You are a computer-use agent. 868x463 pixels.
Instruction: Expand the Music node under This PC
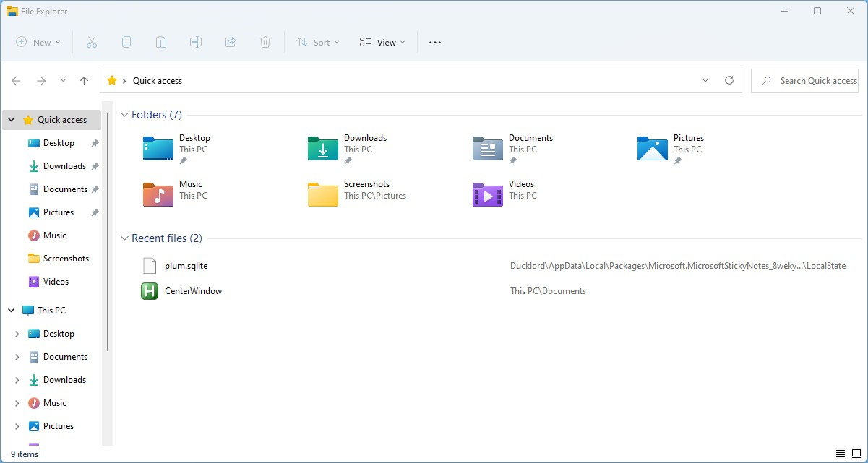coord(17,403)
